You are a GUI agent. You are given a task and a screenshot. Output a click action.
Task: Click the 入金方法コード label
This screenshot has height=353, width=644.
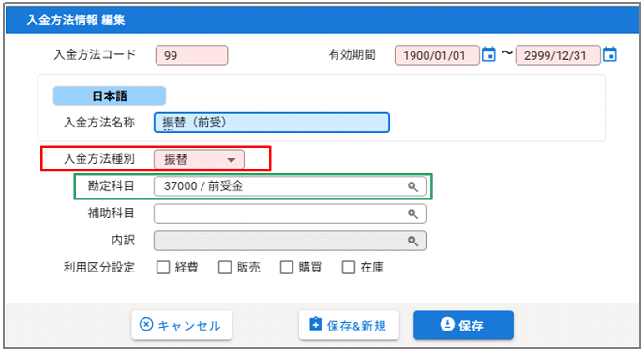(95, 54)
